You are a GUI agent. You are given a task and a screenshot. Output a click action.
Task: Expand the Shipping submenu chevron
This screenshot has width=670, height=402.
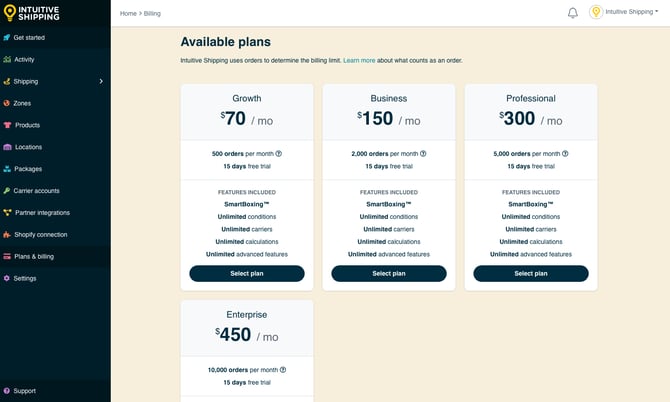[101, 81]
